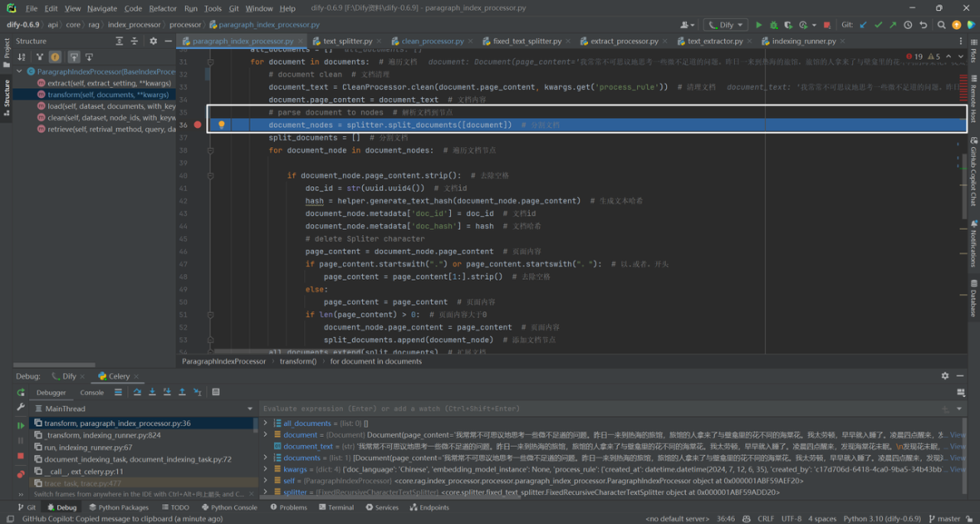This screenshot has height=524, width=980.
Task: Open View Breakpoints red circles icon
Action: 21,474
